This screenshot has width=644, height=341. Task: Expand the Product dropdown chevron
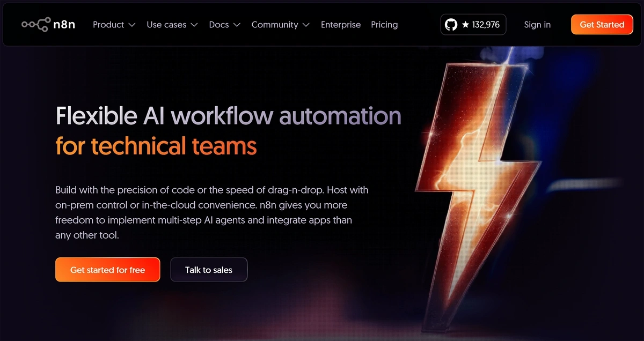133,25
